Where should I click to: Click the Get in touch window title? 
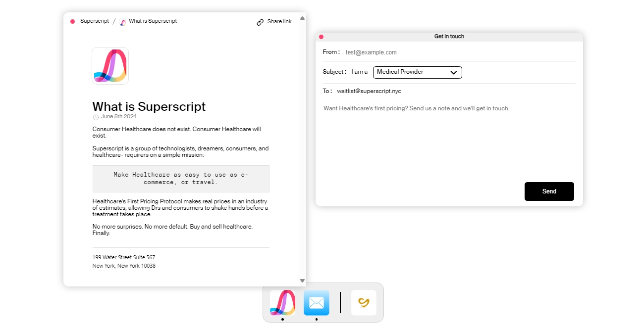[x=449, y=37]
